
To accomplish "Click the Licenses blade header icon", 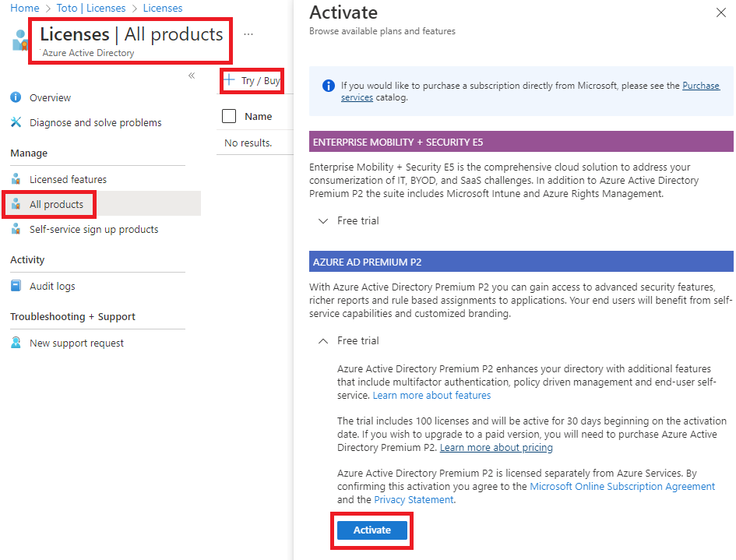I will click(x=19, y=40).
